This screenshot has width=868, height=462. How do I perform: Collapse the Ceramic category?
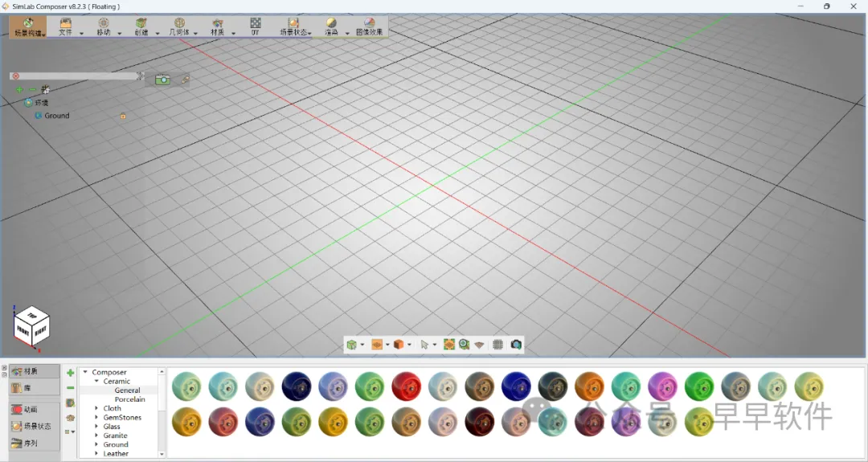tap(97, 381)
